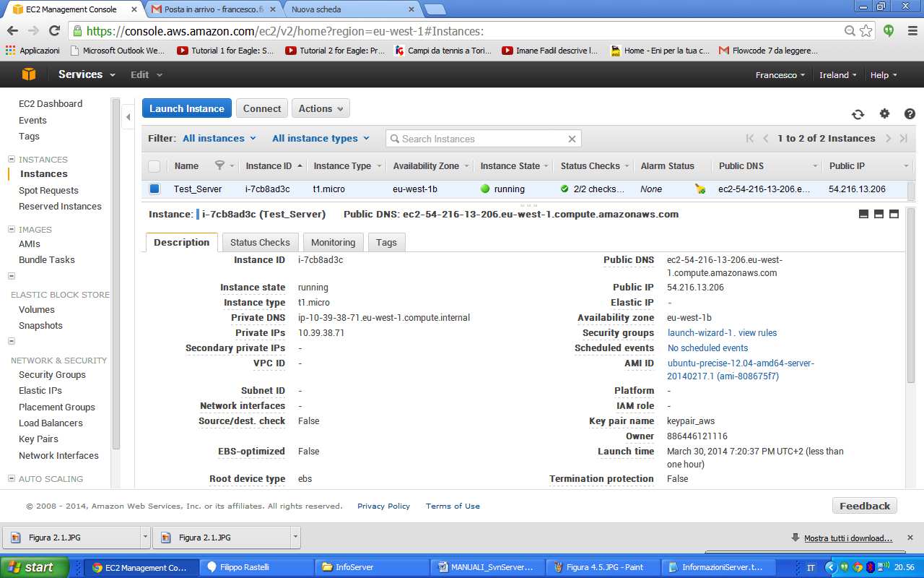Open the Chrome menu button

point(911,31)
